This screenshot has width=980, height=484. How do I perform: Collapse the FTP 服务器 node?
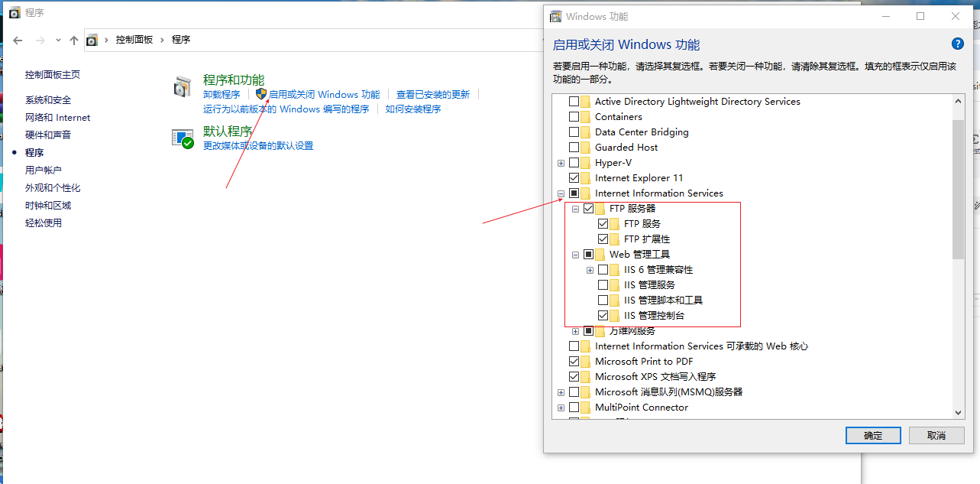coord(575,209)
